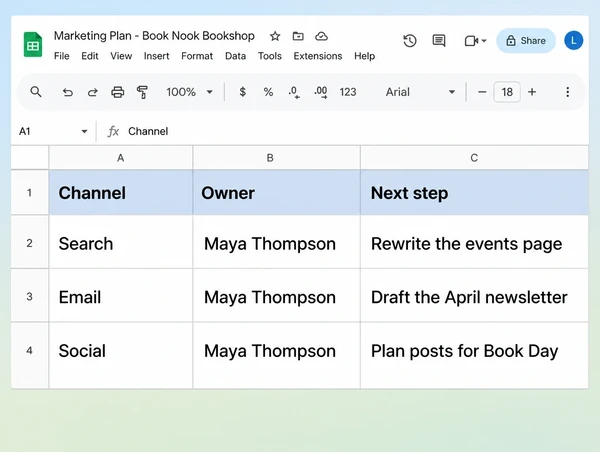Click the search menus magnifier icon
The image size is (600, 452).
click(36, 92)
